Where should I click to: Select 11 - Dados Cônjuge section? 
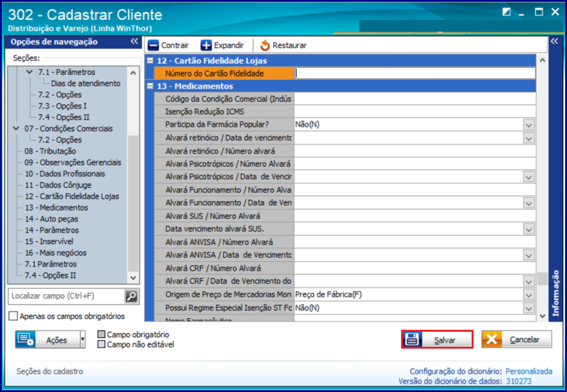[59, 185]
